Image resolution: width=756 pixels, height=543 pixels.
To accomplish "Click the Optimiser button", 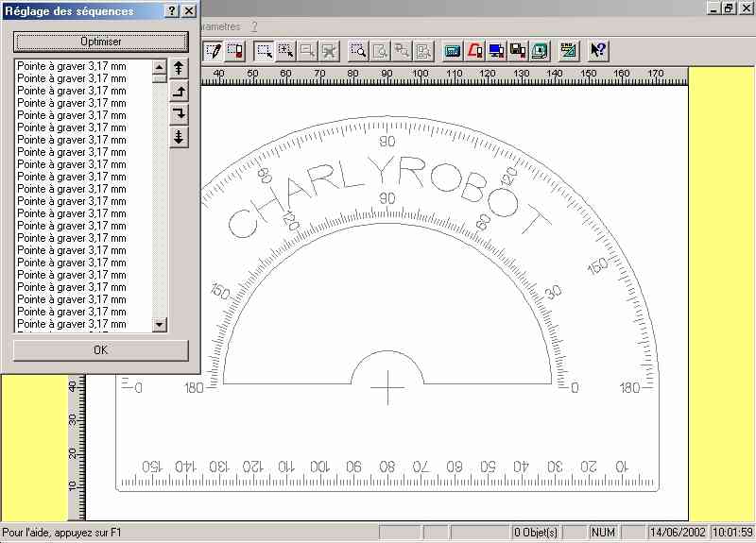I will (x=101, y=42).
